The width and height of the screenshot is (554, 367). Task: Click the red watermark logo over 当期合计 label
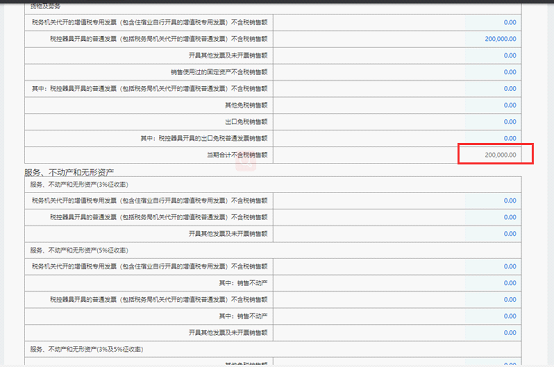tap(246, 162)
